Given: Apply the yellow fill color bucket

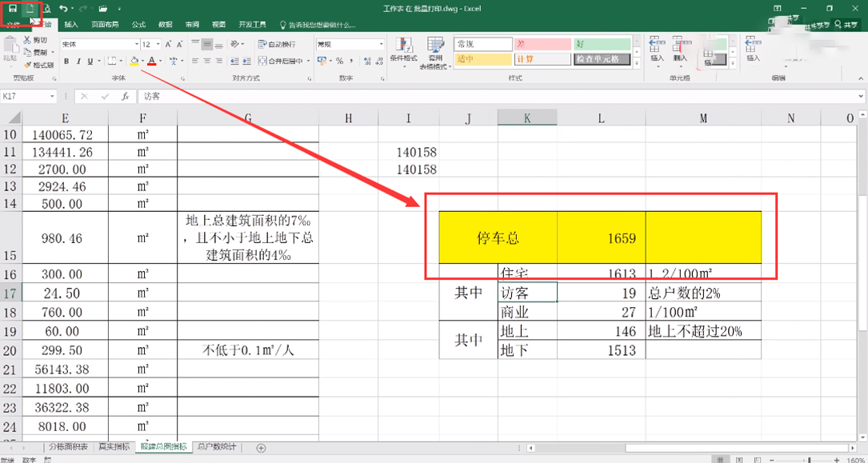Looking at the screenshot, I should (x=134, y=61).
